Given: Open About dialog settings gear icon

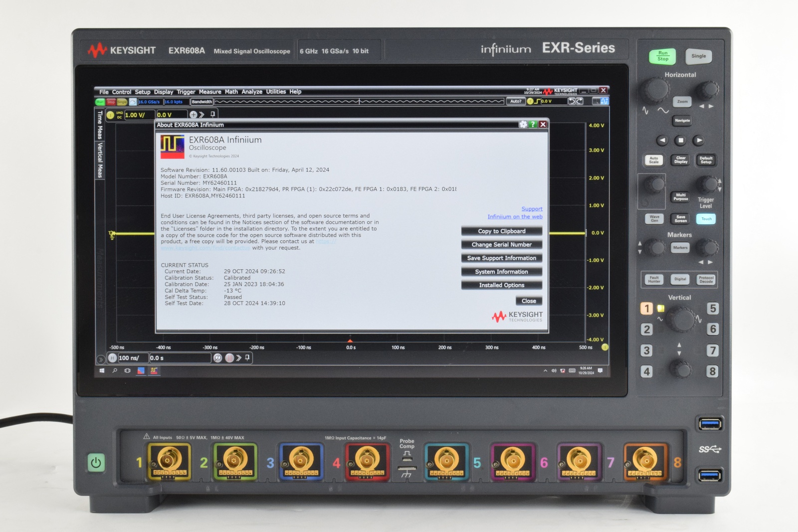Looking at the screenshot, I should click(523, 125).
